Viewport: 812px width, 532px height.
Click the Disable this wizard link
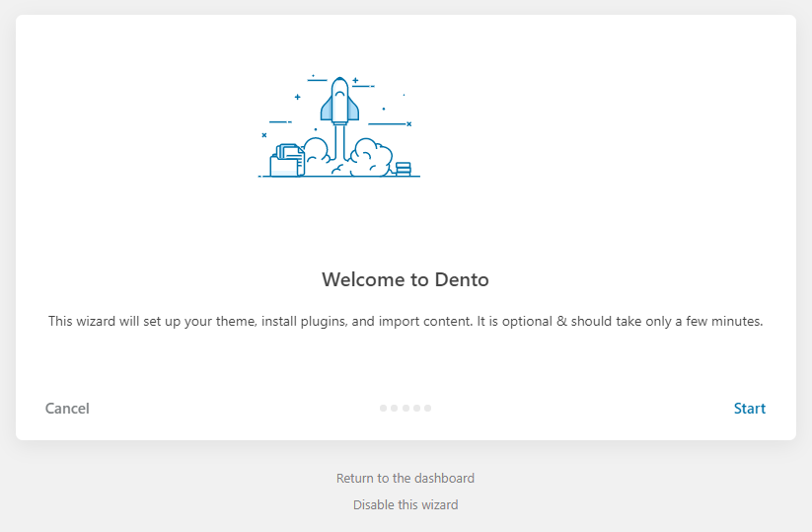pos(406,504)
